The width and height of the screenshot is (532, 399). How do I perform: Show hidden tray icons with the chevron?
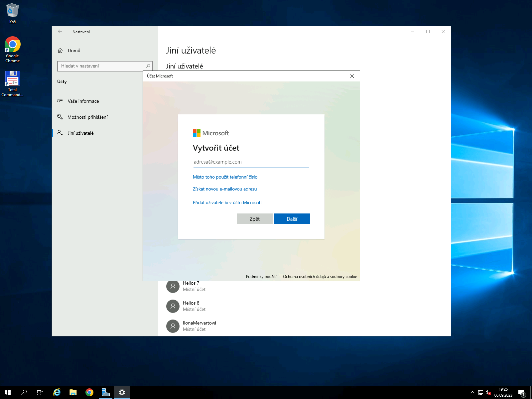click(472, 393)
